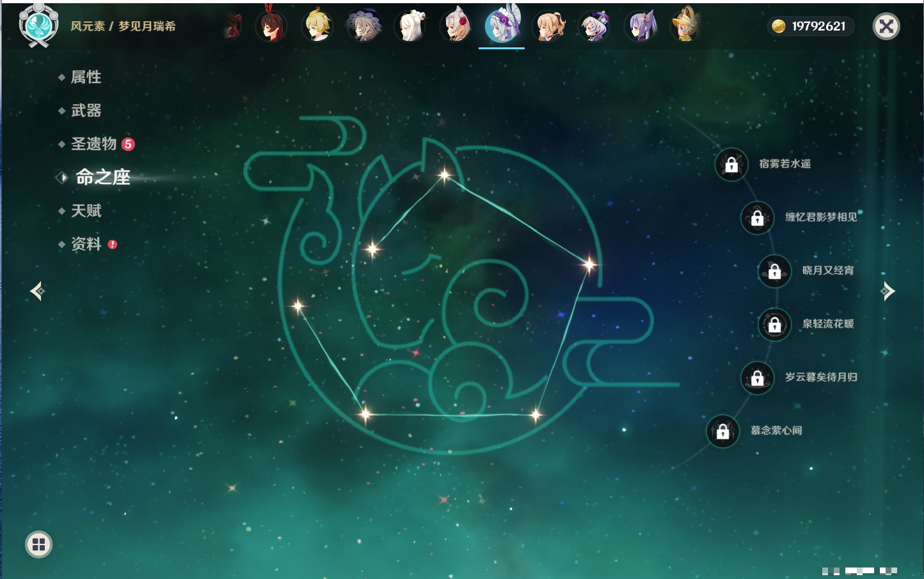This screenshot has width=924, height=579.
Task: Click the red alert badge next to 资料
Action: click(113, 244)
